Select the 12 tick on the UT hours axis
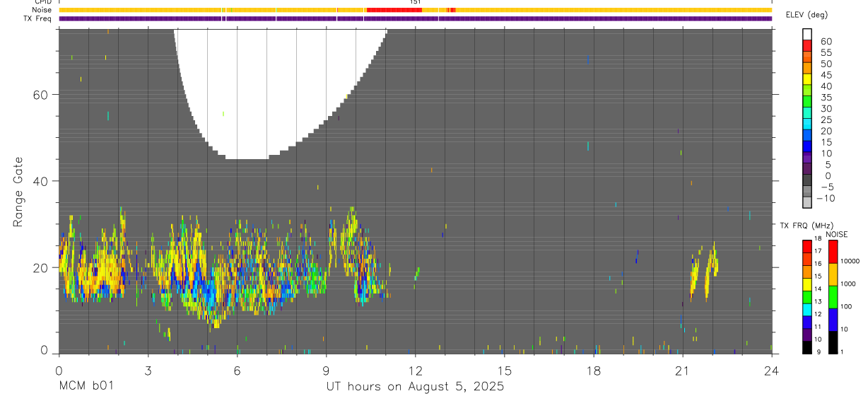 point(415,370)
